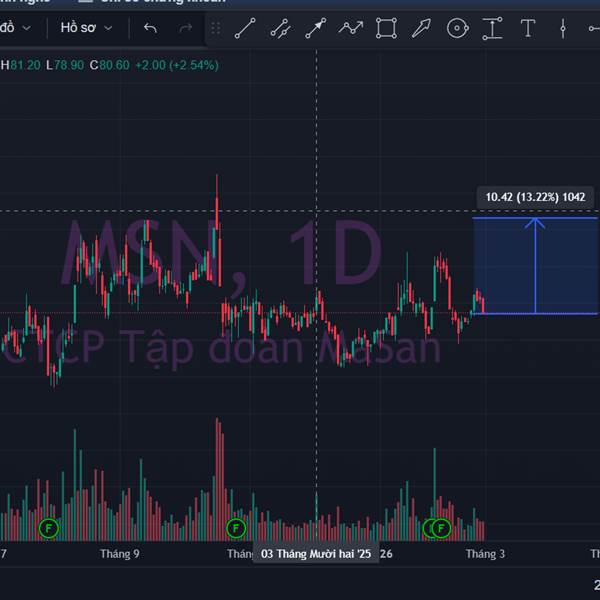The width and height of the screenshot is (600, 600).
Task: Click the rightmost F marker near Tháng 3
Action: [x=441, y=528]
